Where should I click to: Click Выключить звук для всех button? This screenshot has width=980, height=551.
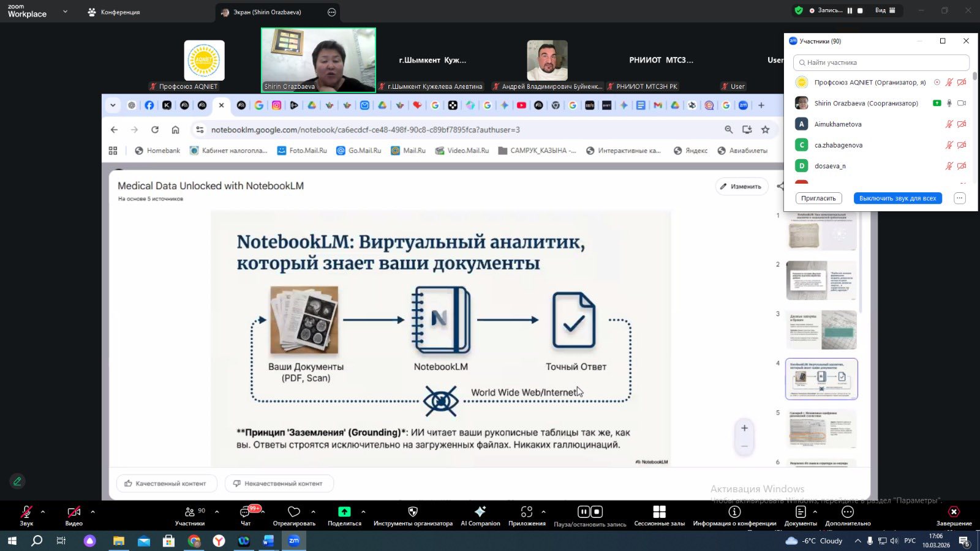[x=897, y=198]
